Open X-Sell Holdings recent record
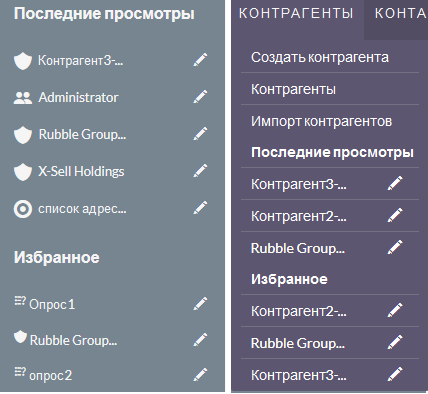428x394 pixels. pyautogui.click(x=81, y=171)
